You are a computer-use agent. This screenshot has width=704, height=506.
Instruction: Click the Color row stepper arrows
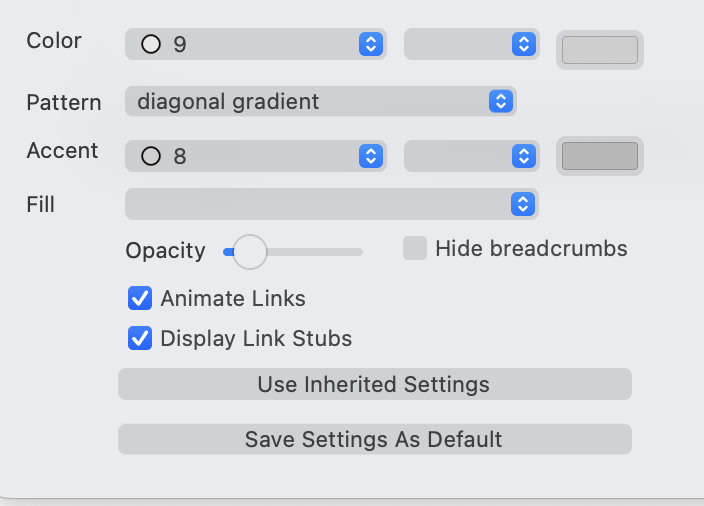[370, 44]
